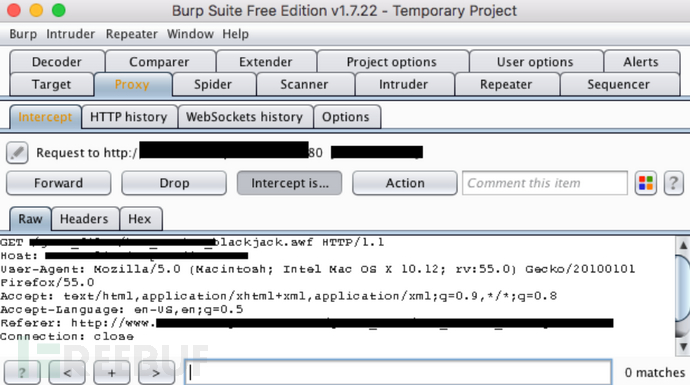Go to next search match

point(156,373)
